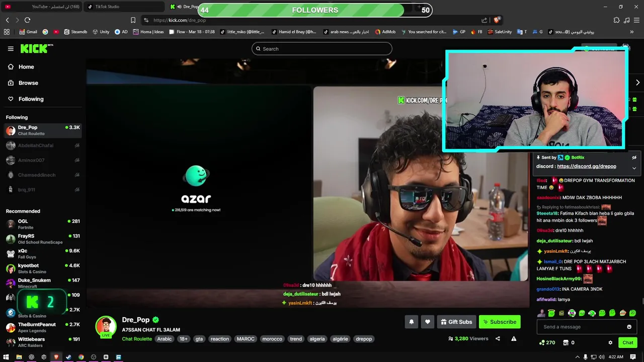
Task: Open FrayRS recommended channel
Action: coord(43,239)
